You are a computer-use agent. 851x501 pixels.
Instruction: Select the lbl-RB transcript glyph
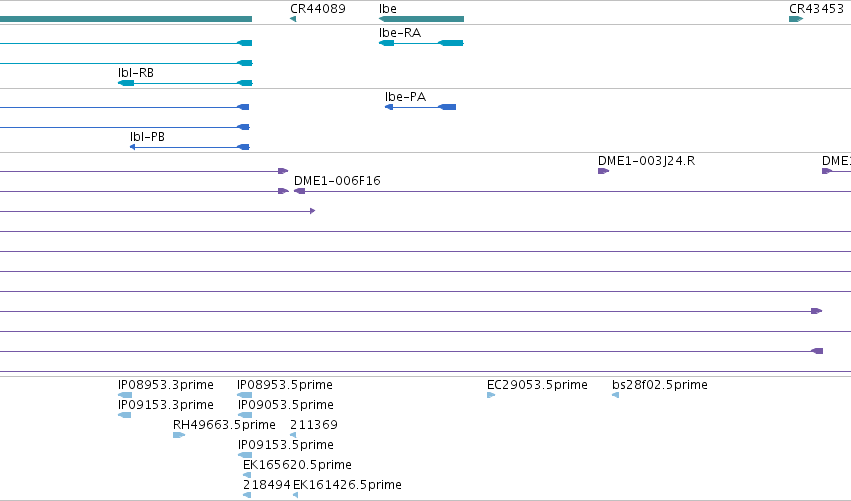click(185, 83)
